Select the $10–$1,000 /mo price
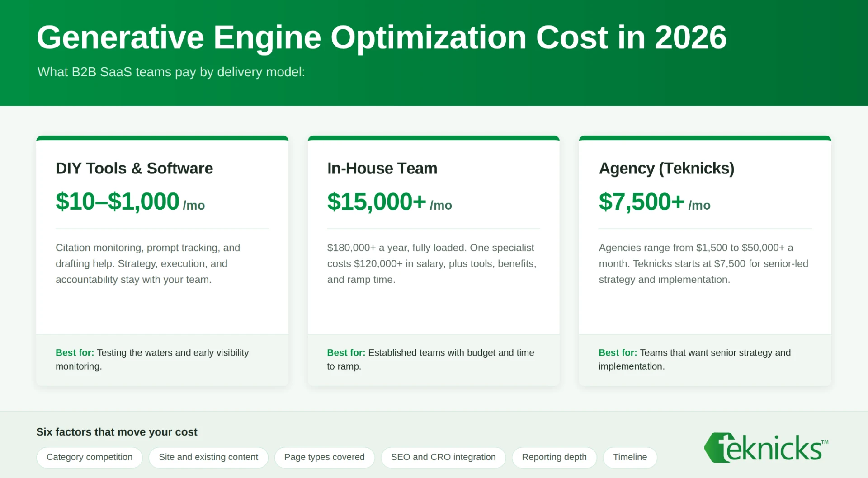This screenshot has width=868, height=478. tap(130, 202)
